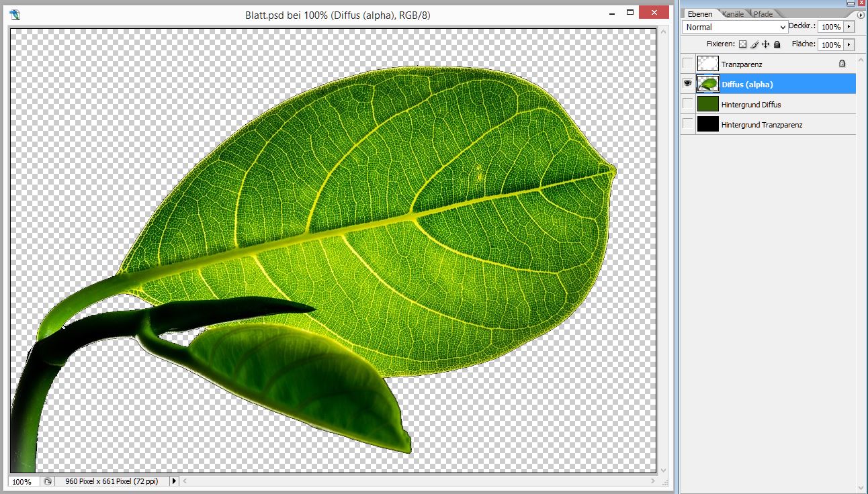
Task: Show the Hintergrund Diffus layer
Action: pos(687,104)
